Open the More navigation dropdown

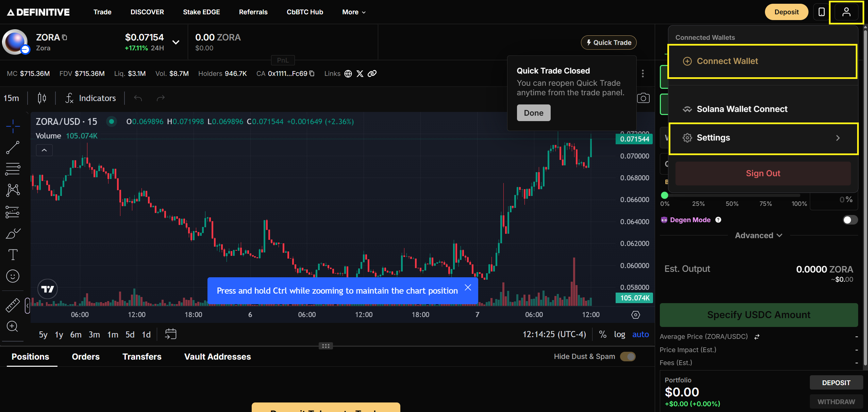(354, 12)
